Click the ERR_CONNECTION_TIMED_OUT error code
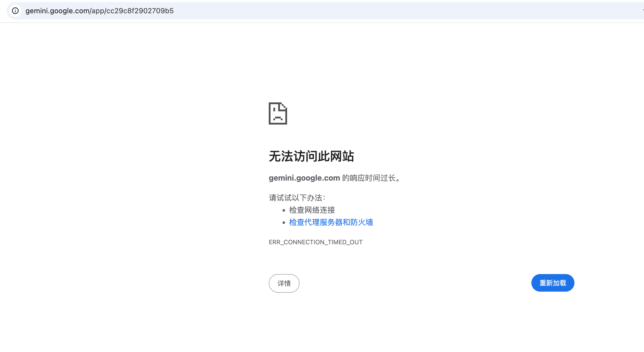This screenshot has width=644, height=352. click(x=315, y=242)
